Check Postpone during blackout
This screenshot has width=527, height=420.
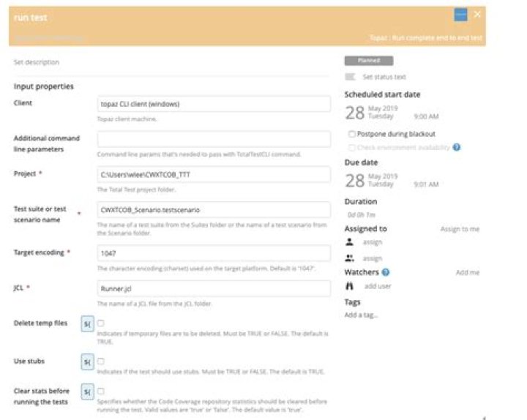click(x=352, y=134)
